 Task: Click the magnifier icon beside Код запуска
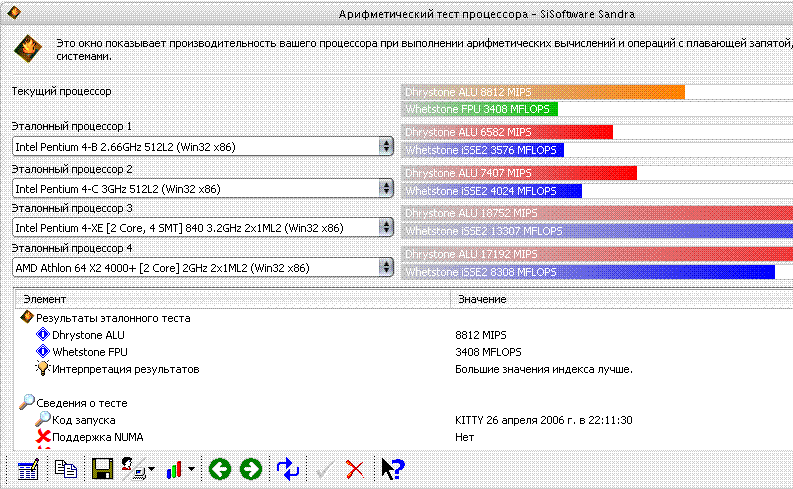coord(42,419)
